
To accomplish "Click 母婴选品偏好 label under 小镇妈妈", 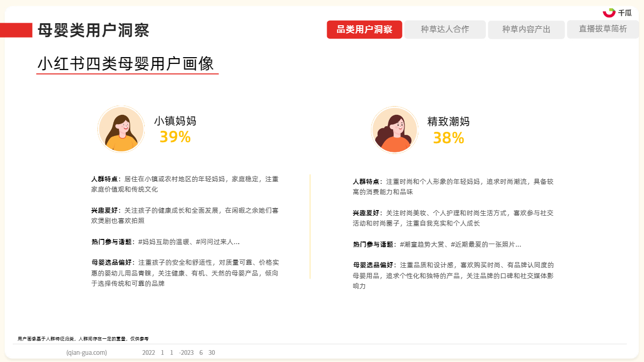I will 113,263.
